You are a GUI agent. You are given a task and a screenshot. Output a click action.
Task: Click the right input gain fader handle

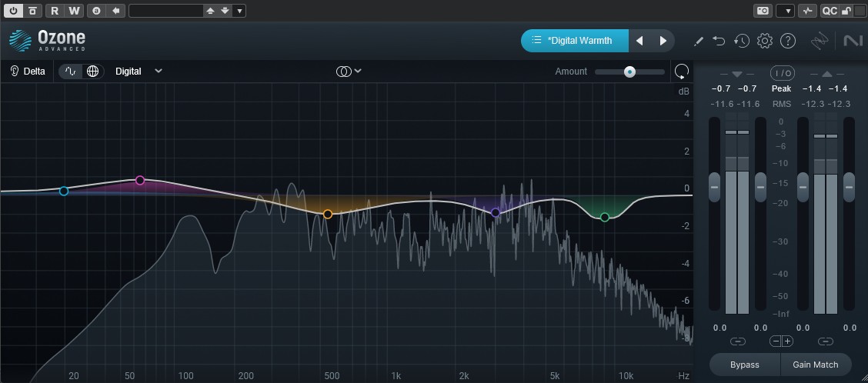point(760,187)
